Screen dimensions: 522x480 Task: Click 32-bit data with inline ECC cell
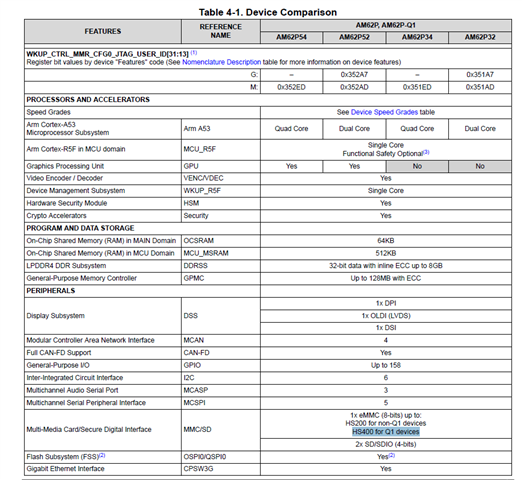[386, 266]
